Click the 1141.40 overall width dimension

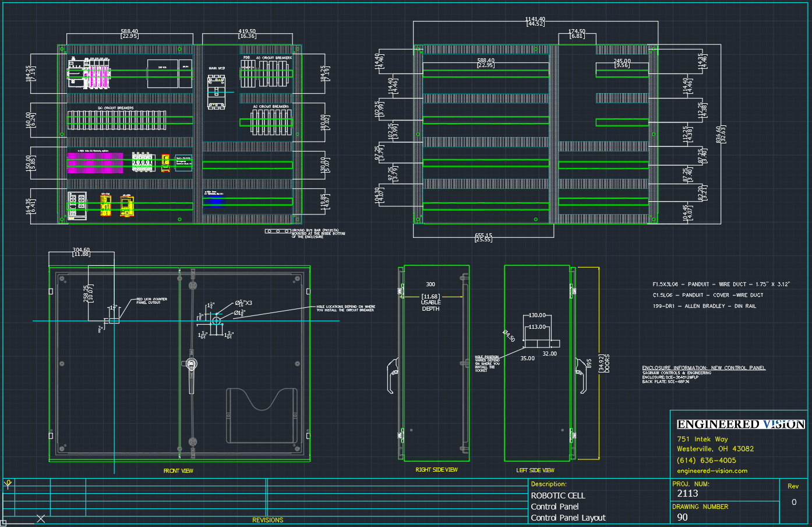coord(535,21)
